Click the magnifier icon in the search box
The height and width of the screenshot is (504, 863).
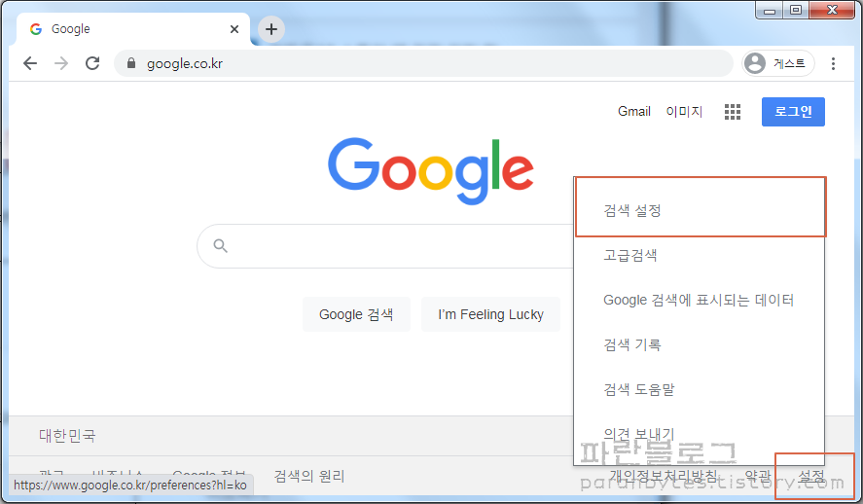click(x=221, y=246)
